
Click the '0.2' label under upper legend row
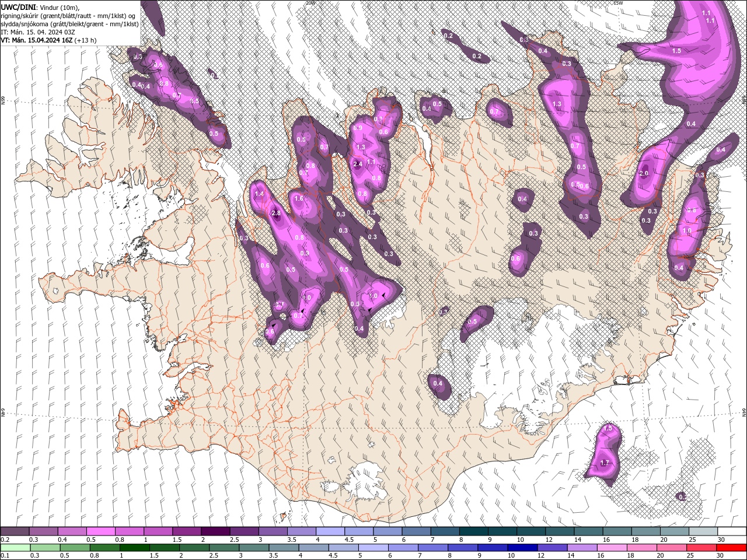(x=5, y=540)
